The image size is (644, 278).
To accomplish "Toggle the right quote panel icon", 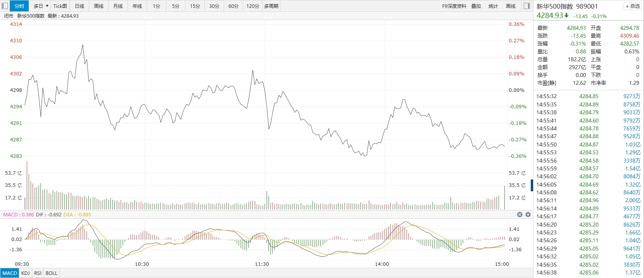I will (x=527, y=6).
